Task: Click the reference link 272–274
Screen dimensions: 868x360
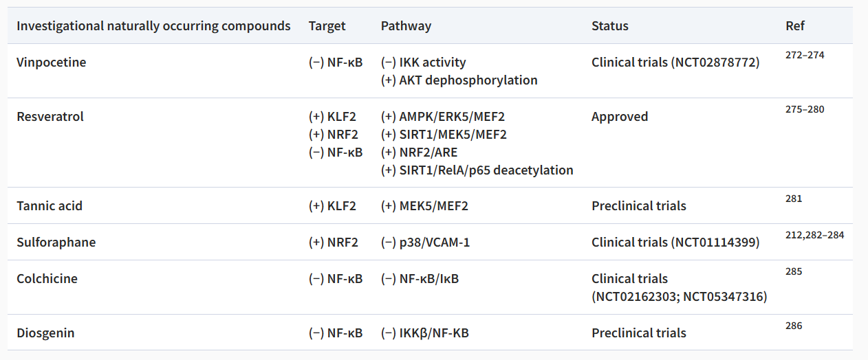Action: (x=804, y=55)
